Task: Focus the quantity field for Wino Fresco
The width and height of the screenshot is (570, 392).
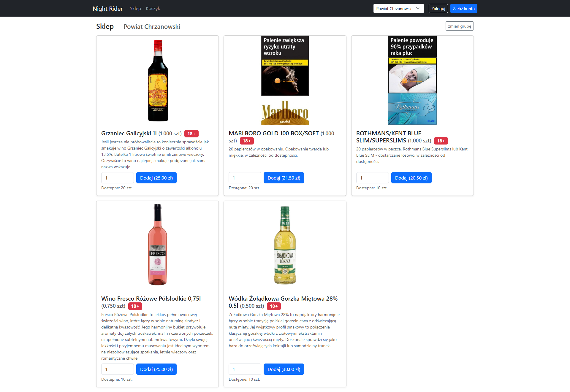Action: coord(117,369)
